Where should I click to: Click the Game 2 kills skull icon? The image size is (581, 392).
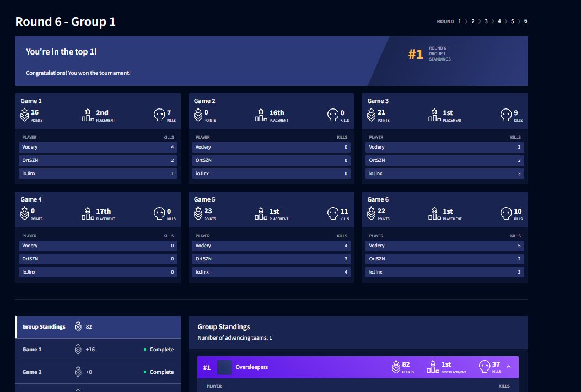[333, 115]
